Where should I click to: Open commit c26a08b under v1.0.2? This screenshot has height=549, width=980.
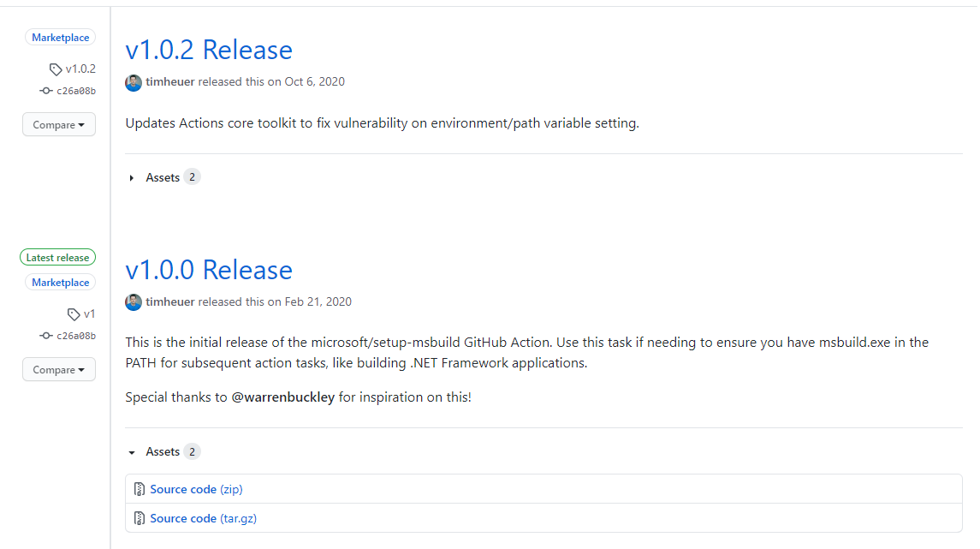point(74,91)
